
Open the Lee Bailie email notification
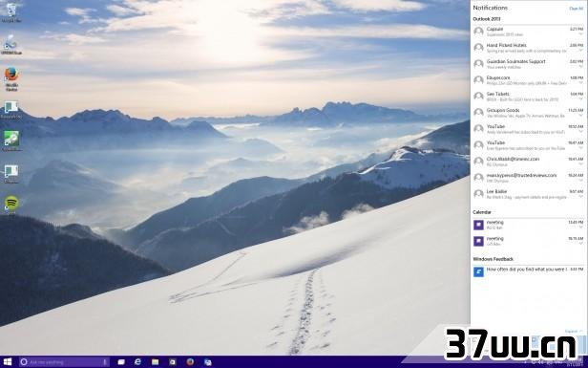coord(528,194)
